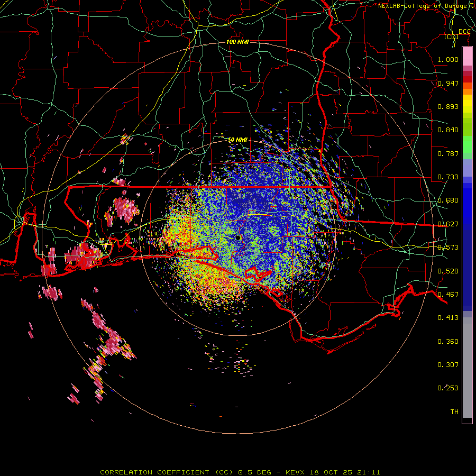This screenshot has height=476, width=476.
Task: Select the 0.253 color scale value
Action: [x=448, y=388]
